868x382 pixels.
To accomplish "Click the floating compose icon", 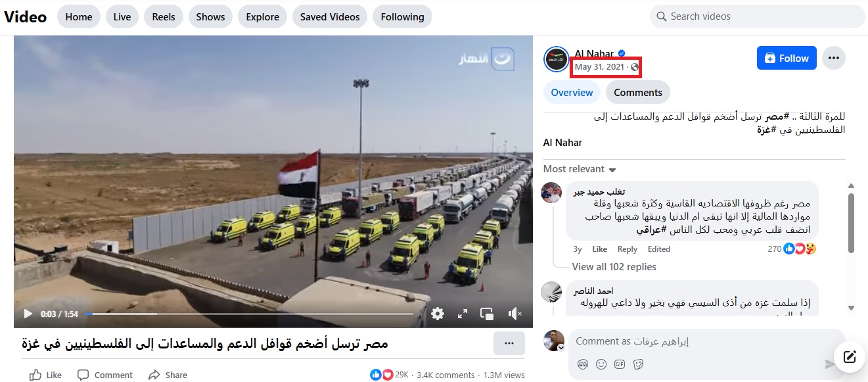I will click(850, 357).
